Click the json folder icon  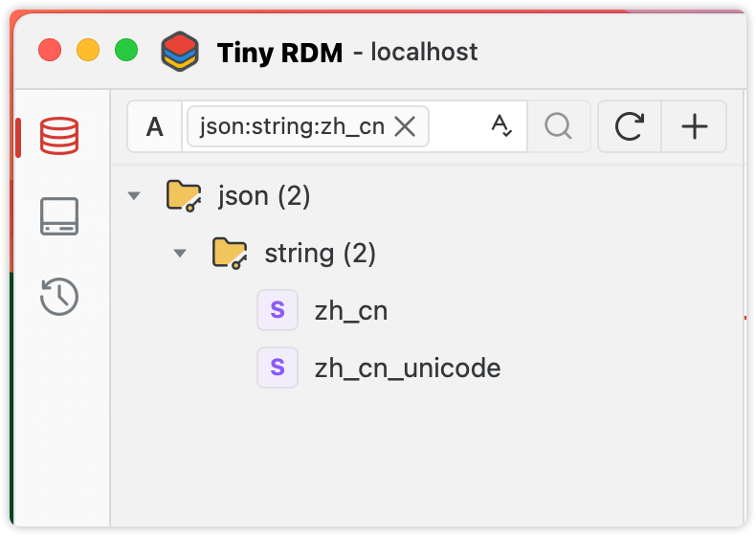(184, 195)
